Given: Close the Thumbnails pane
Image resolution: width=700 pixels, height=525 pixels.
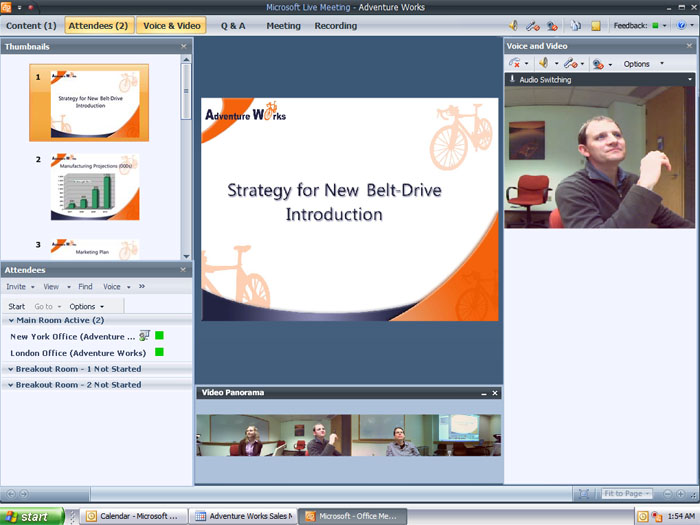Looking at the screenshot, I should [183, 46].
